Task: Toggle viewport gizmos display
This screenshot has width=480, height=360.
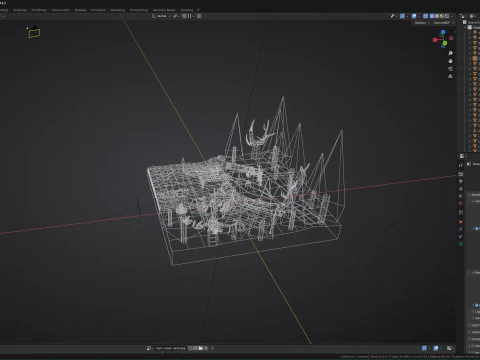Action: pos(402,16)
